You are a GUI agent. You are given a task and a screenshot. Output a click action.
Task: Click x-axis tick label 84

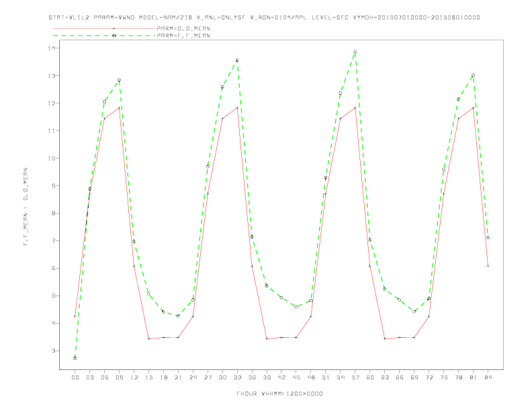point(488,377)
